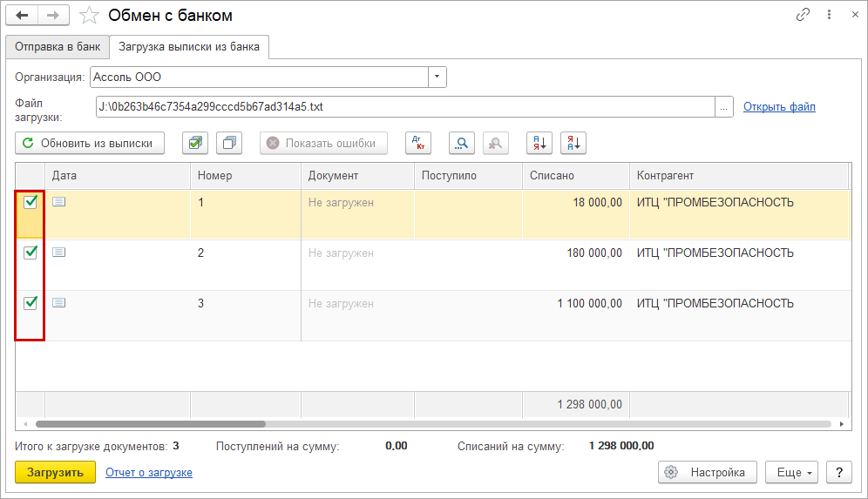Click the magnifier find icon
Image resolution: width=868 pixels, height=499 pixels.
pyautogui.click(x=461, y=144)
